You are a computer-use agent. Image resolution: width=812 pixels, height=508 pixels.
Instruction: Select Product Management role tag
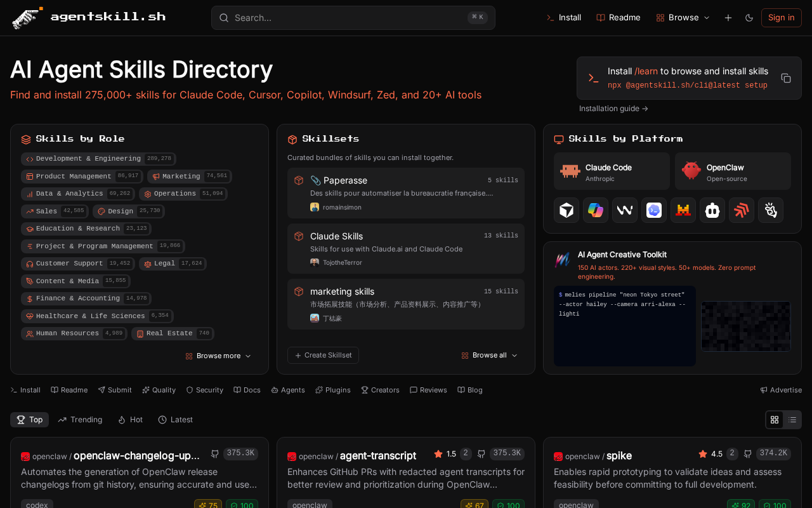click(82, 177)
